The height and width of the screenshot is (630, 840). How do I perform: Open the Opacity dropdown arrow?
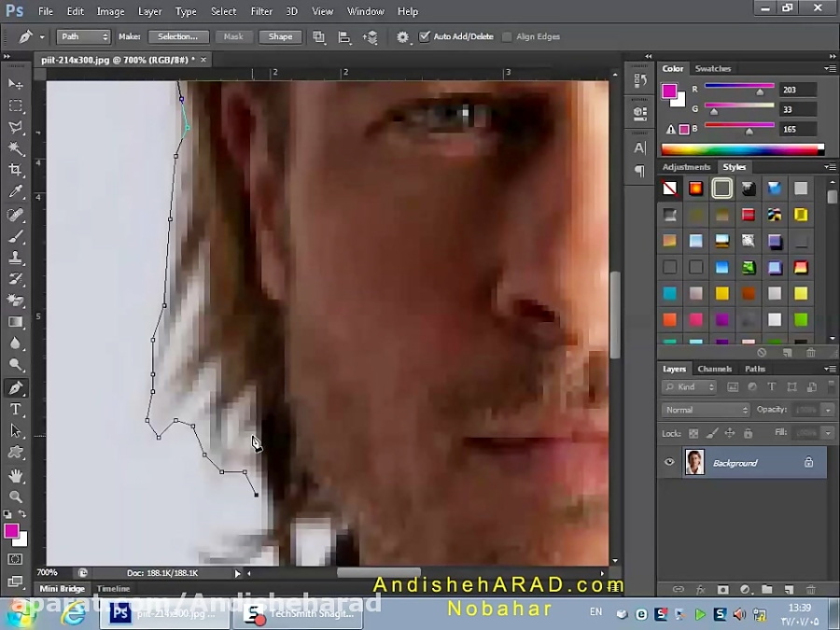click(828, 410)
